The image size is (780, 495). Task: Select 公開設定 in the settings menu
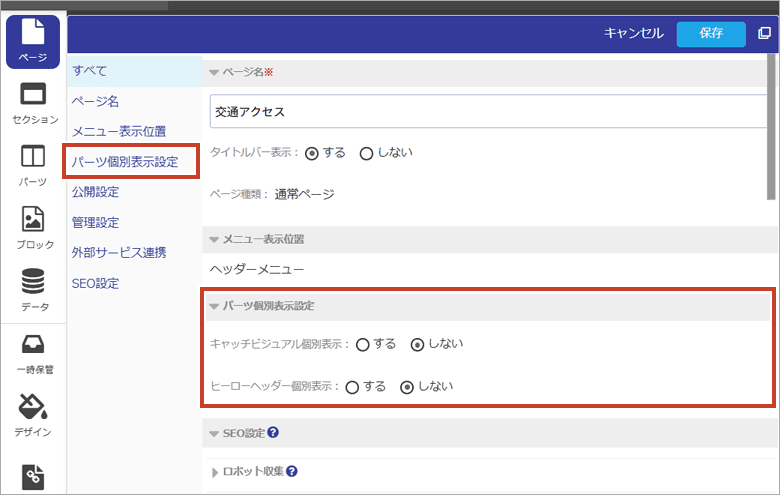96,192
